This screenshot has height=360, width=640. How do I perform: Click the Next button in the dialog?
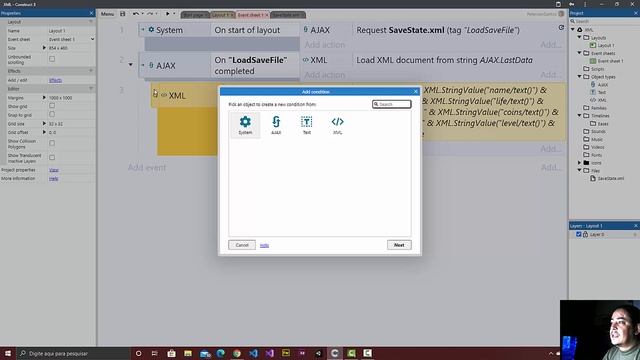pos(399,245)
